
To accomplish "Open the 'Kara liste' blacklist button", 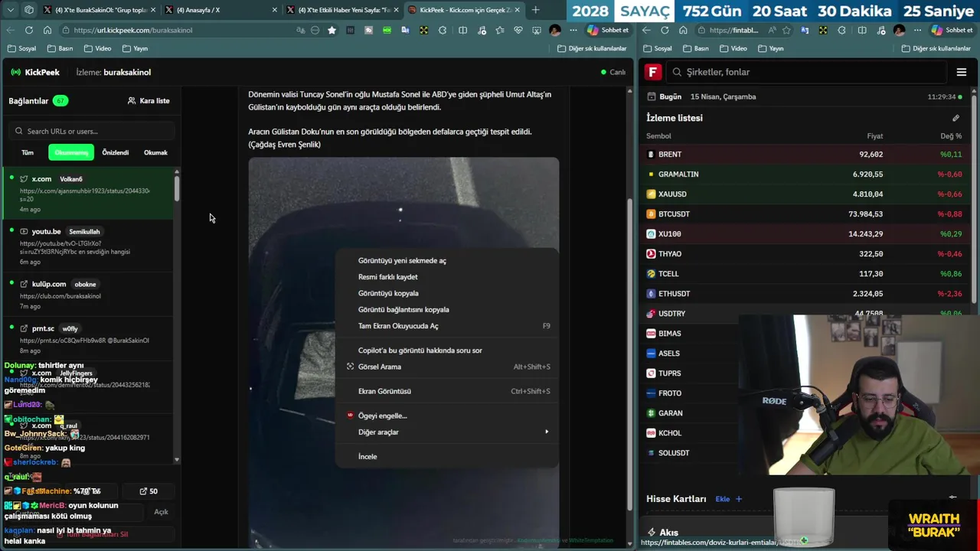I will pyautogui.click(x=149, y=100).
